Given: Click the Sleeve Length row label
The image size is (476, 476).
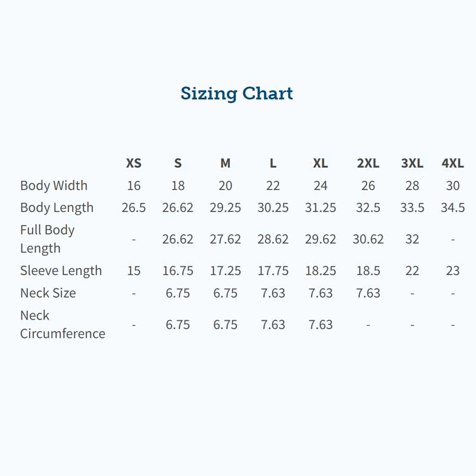Looking at the screenshot, I should pyautogui.click(x=61, y=271).
